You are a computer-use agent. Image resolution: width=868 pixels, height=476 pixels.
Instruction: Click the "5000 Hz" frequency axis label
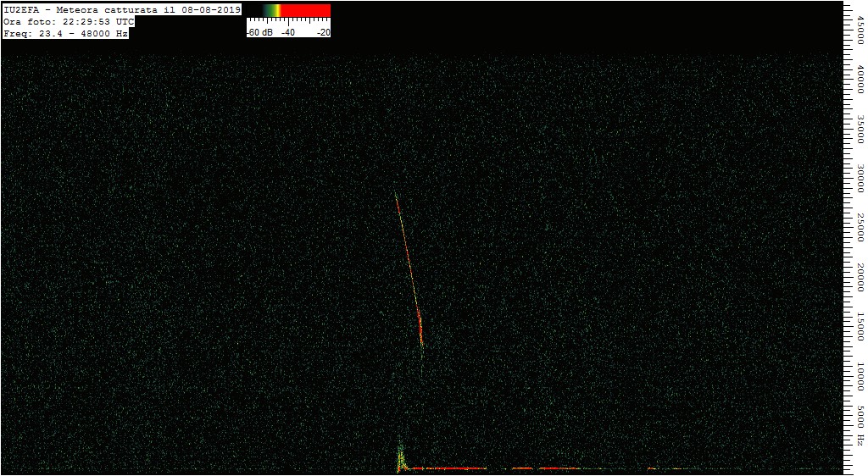point(860,425)
